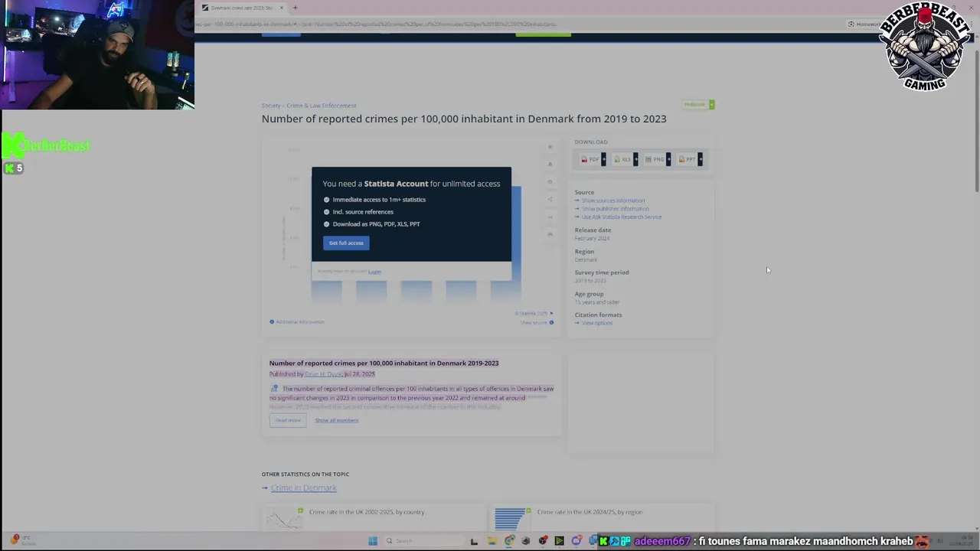
Task: Click the star favorite icon beside chart
Action: [550, 147]
